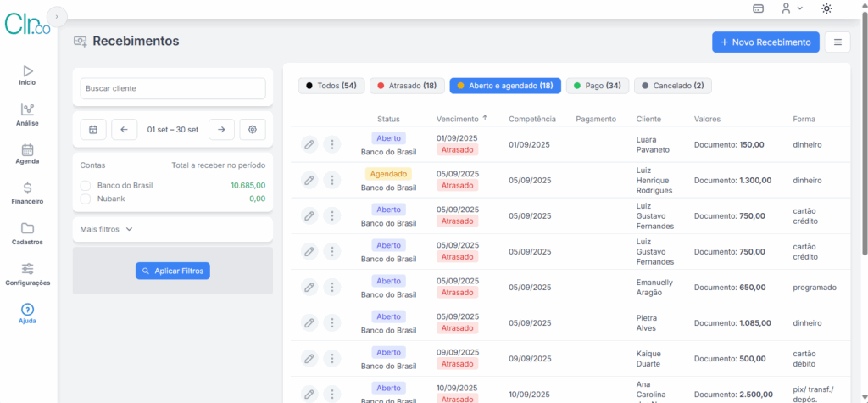868x403 pixels.
Task: Open the Cadastros folder icon
Action: [x=27, y=228]
